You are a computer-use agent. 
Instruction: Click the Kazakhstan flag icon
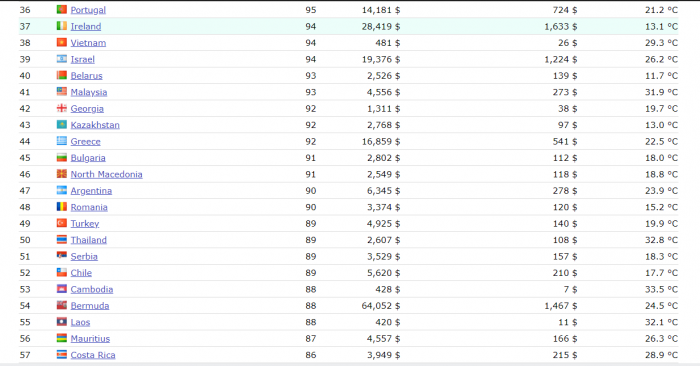pos(62,125)
